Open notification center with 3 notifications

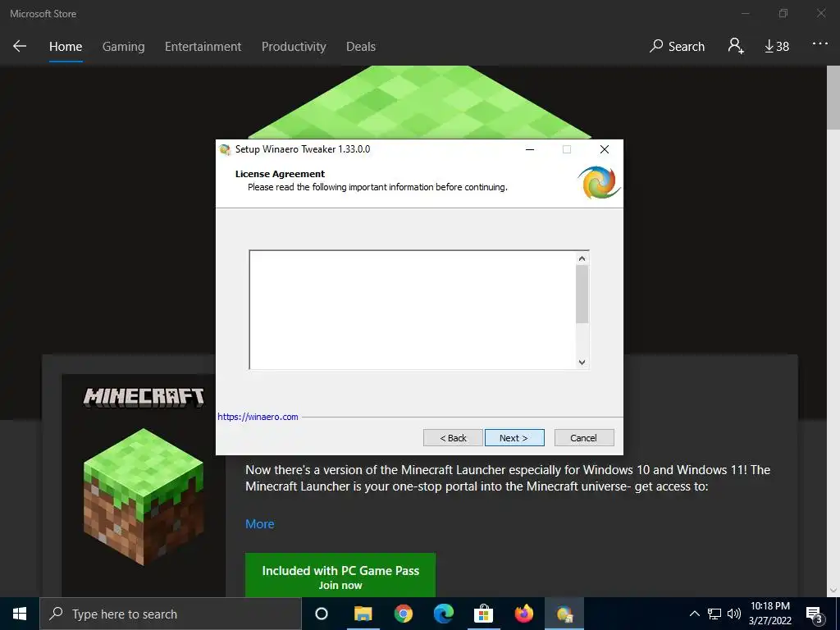tap(815, 614)
